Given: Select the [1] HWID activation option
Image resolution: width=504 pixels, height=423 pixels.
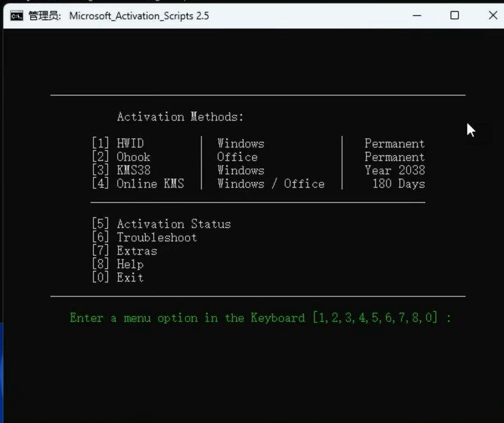Looking at the screenshot, I should pyautogui.click(x=118, y=144).
